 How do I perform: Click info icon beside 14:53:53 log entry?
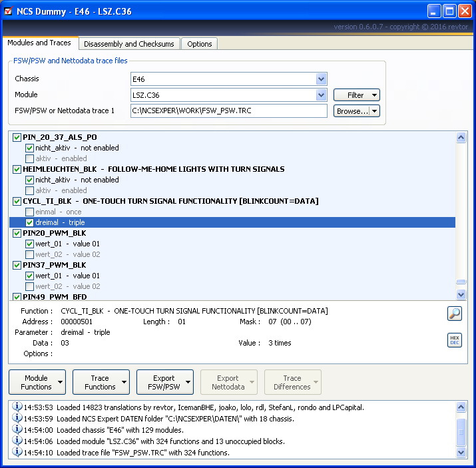17,407
